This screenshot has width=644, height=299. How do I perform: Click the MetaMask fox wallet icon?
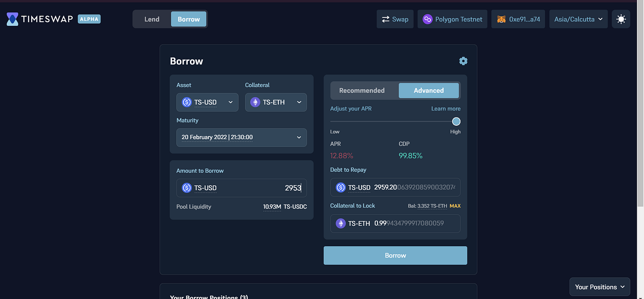[501, 19]
